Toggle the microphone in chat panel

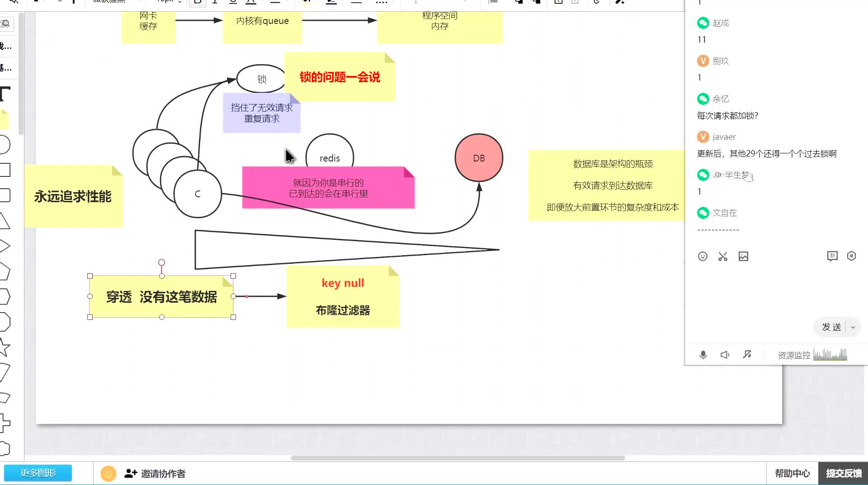coord(703,355)
